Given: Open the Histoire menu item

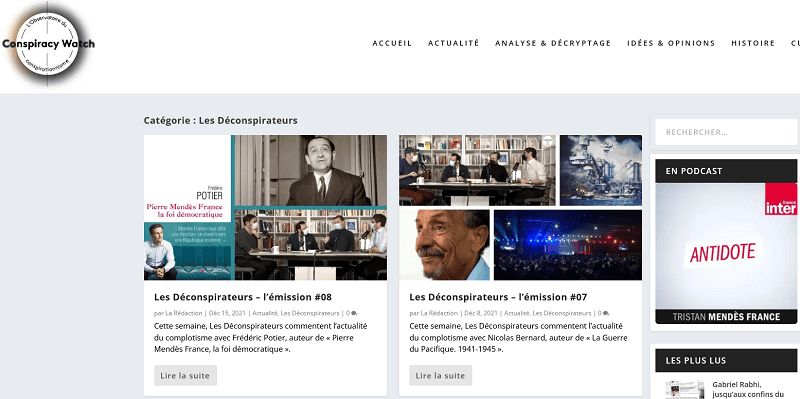Looking at the screenshot, I should point(753,43).
